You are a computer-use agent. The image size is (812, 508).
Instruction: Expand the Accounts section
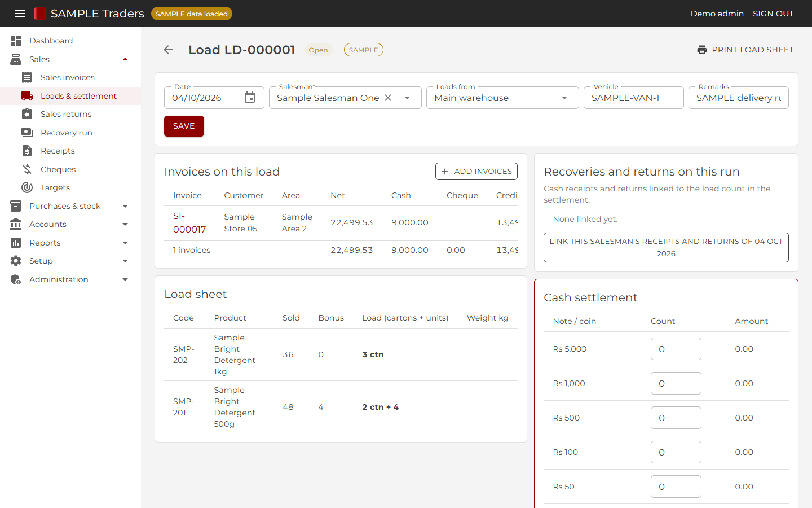tap(125, 224)
